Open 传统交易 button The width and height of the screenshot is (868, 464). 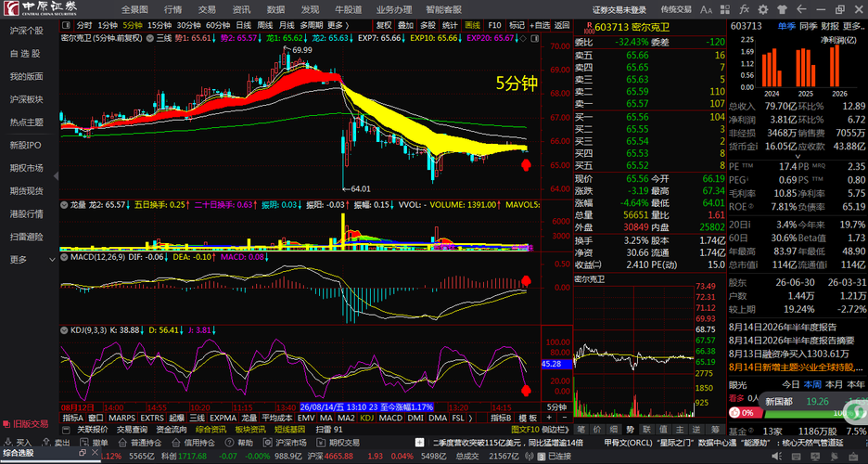676,9
